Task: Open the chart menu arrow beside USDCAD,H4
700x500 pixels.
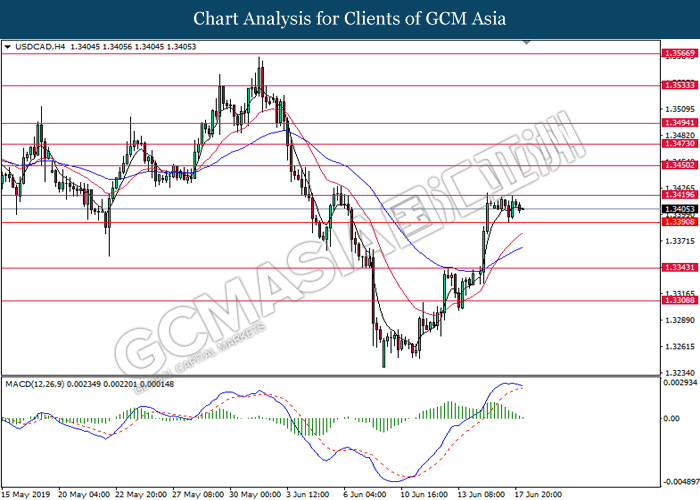Action: (x=8, y=47)
